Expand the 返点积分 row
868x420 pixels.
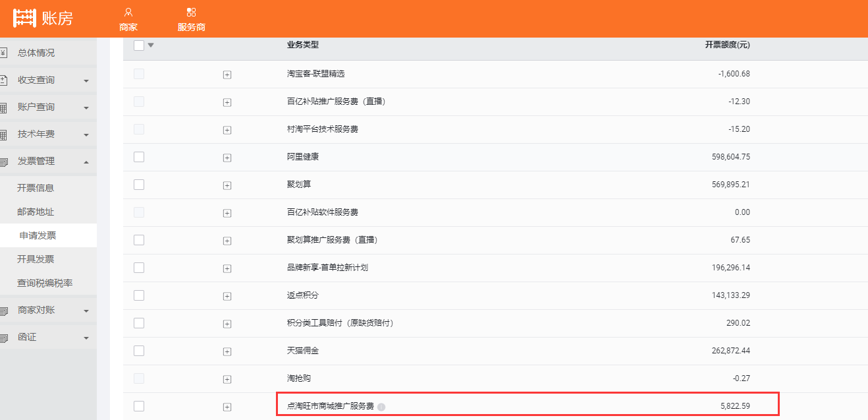(x=227, y=296)
